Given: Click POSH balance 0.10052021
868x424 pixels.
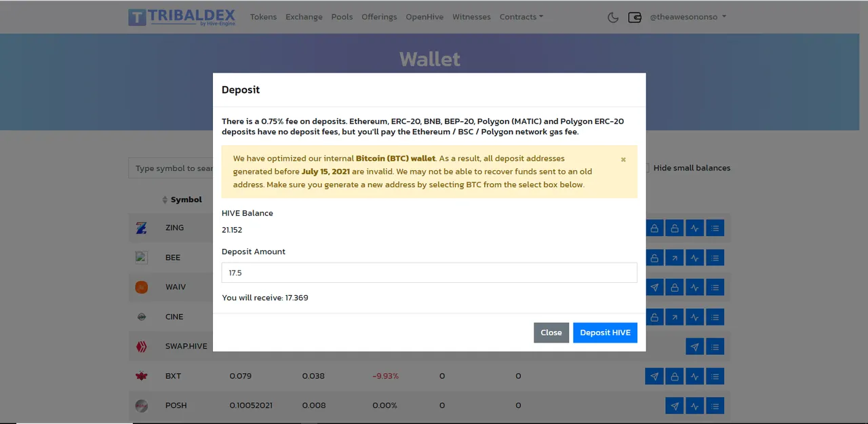Looking at the screenshot, I should click(251, 406).
